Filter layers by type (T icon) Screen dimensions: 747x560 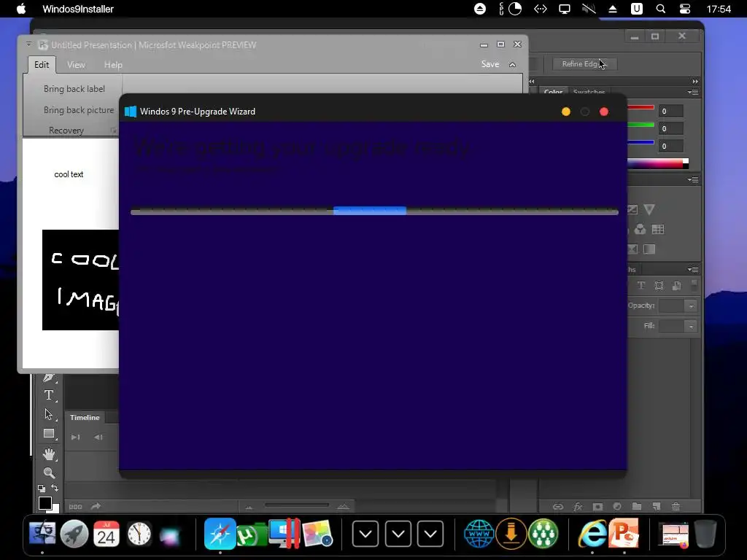point(641,285)
